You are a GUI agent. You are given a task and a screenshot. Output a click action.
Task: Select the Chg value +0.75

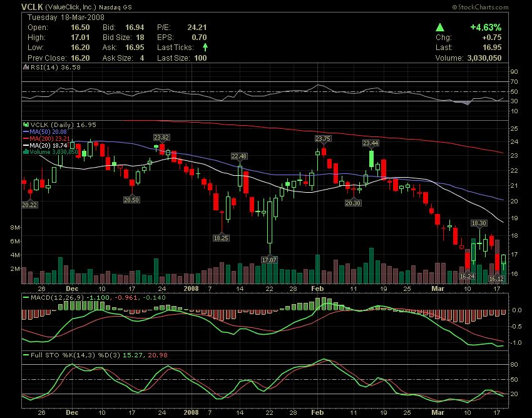(x=492, y=38)
